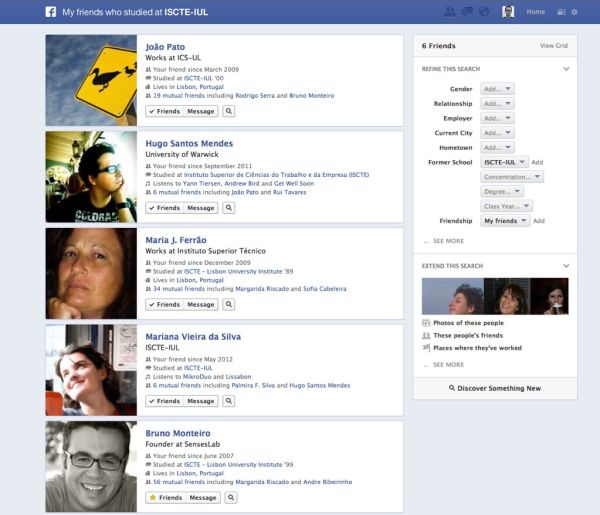Click See More under Extend This Search
Image resolution: width=600 pixels, height=515 pixels.
[448, 365]
